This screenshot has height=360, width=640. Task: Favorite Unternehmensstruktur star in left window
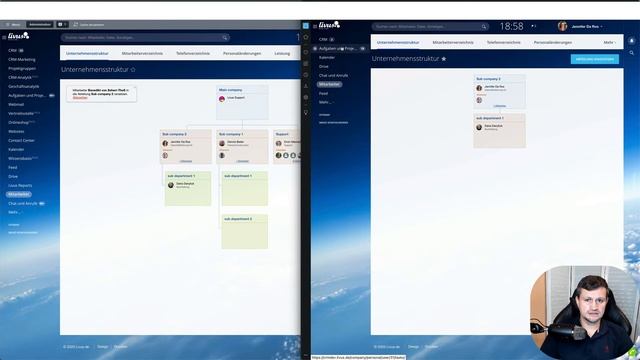133,70
